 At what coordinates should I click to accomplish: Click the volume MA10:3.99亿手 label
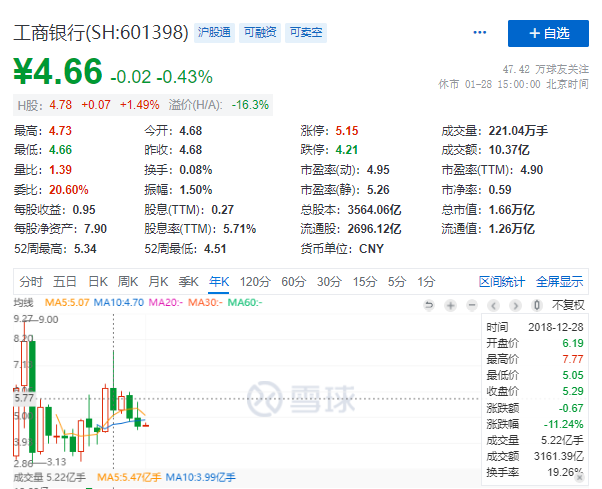[200, 477]
